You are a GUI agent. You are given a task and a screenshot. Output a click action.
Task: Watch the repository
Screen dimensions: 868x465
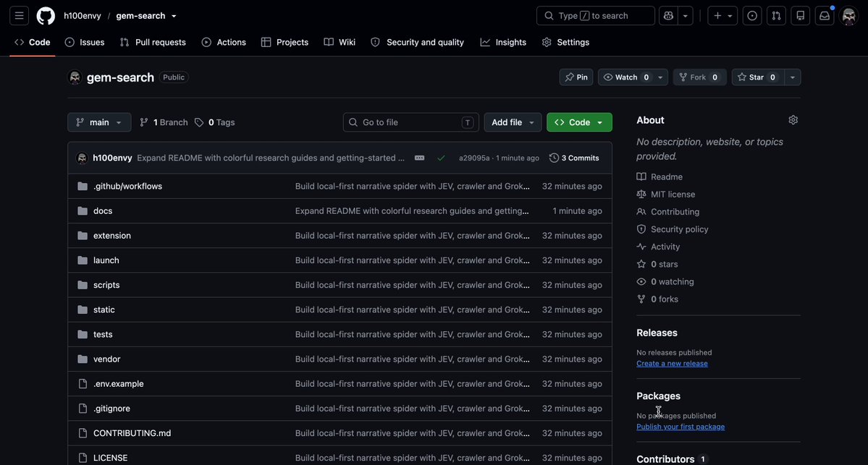point(626,77)
